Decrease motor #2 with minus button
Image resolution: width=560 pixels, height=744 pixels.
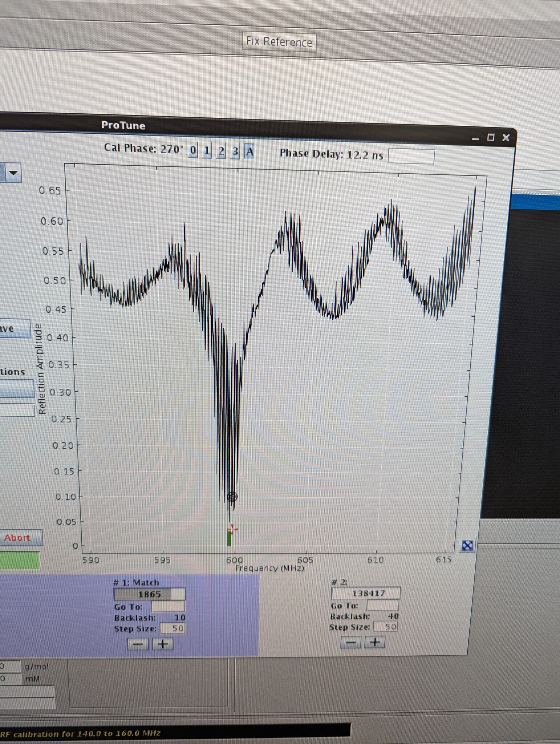pos(350,642)
